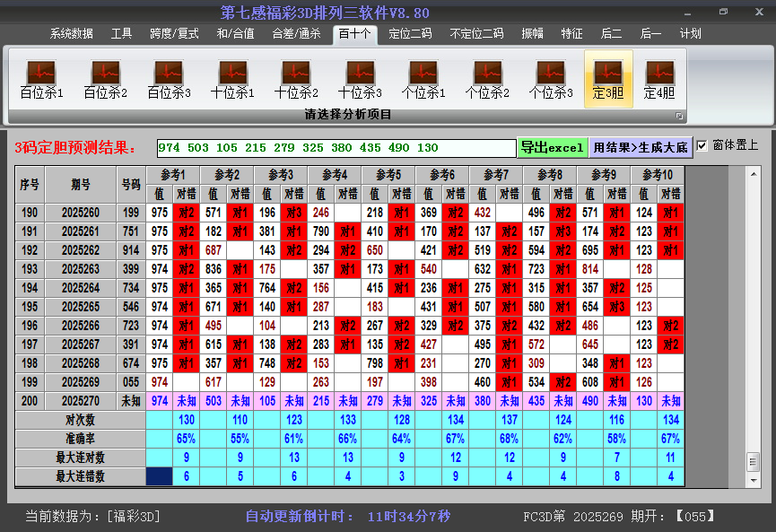The width and height of the screenshot is (776, 532).
Task: Launch the 个位杀3 analysis
Action: point(551,79)
